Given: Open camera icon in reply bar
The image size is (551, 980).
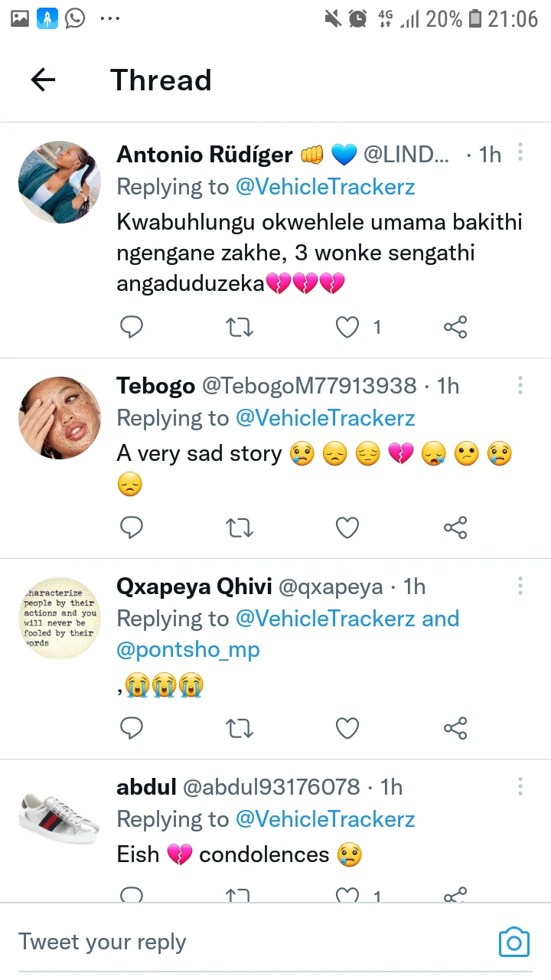Looking at the screenshot, I should [514, 942].
